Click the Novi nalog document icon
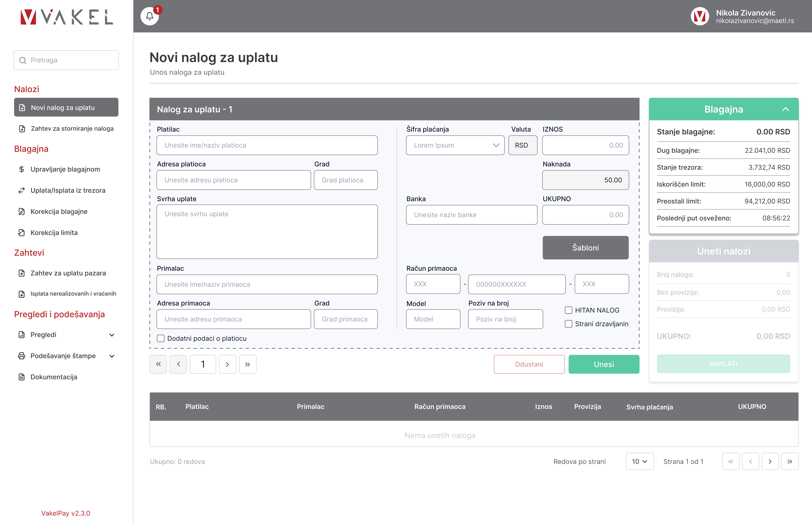Viewport: 812px width, 525px height. click(x=22, y=108)
